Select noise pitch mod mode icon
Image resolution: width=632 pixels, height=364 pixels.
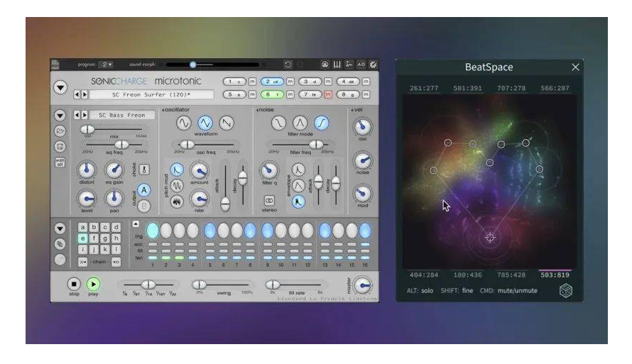(x=177, y=202)
